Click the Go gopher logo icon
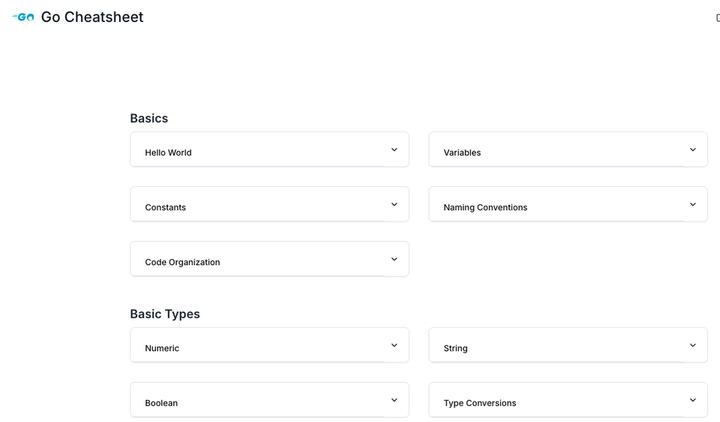This screenshot has height=422, width=720. coord(23,17)
